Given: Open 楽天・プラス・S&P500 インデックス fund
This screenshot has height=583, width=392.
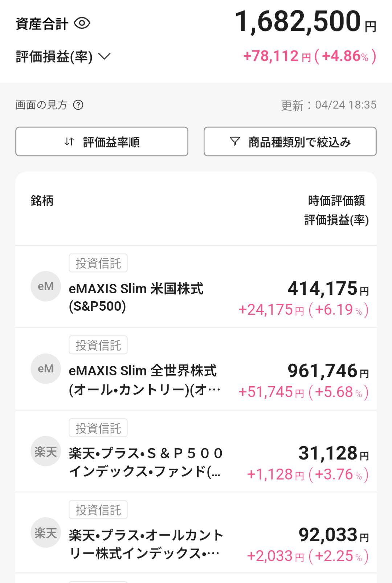Looking at the screenshot, I should click(145, 462).
